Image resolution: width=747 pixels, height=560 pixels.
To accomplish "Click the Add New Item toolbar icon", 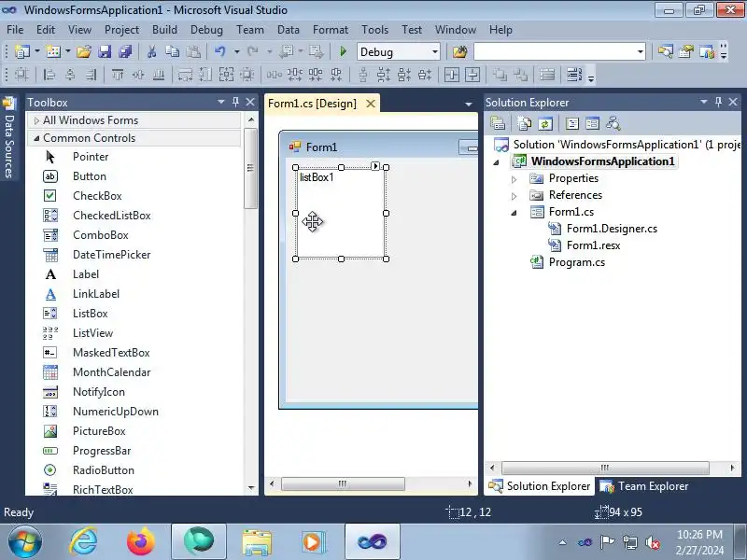I will (53, 51).
